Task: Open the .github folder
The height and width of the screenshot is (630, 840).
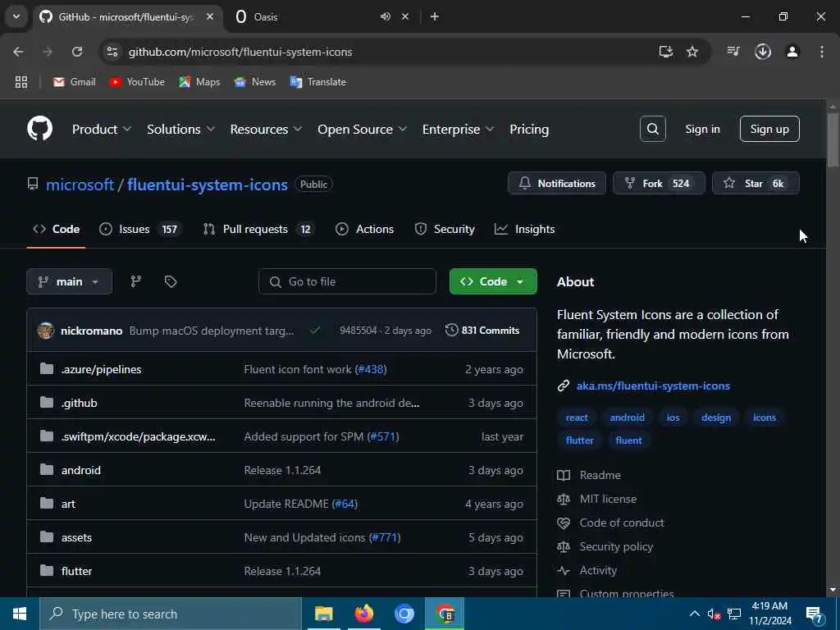Action: click(80, 403)
